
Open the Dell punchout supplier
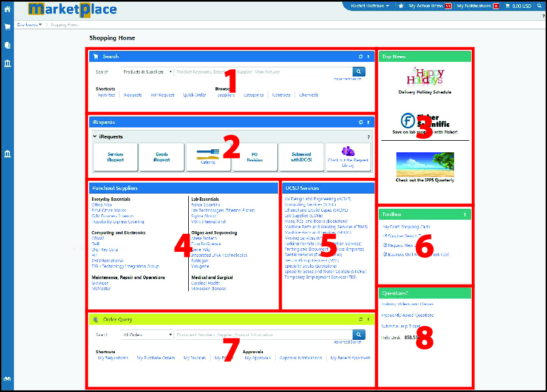(95, 244)
